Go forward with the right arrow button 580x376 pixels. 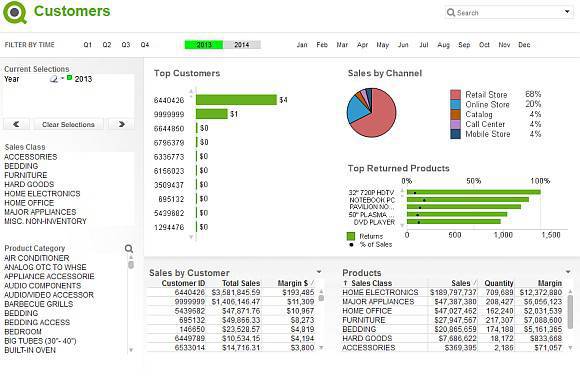[x=122, y=124]
